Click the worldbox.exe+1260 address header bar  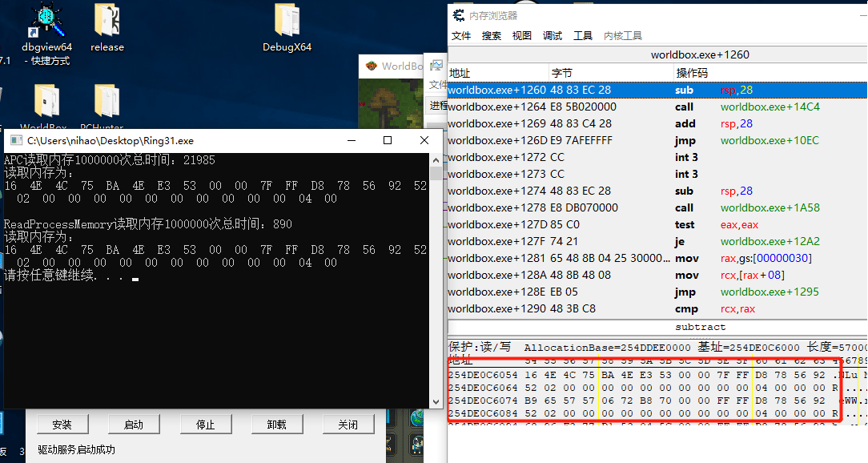pos(657,54)
